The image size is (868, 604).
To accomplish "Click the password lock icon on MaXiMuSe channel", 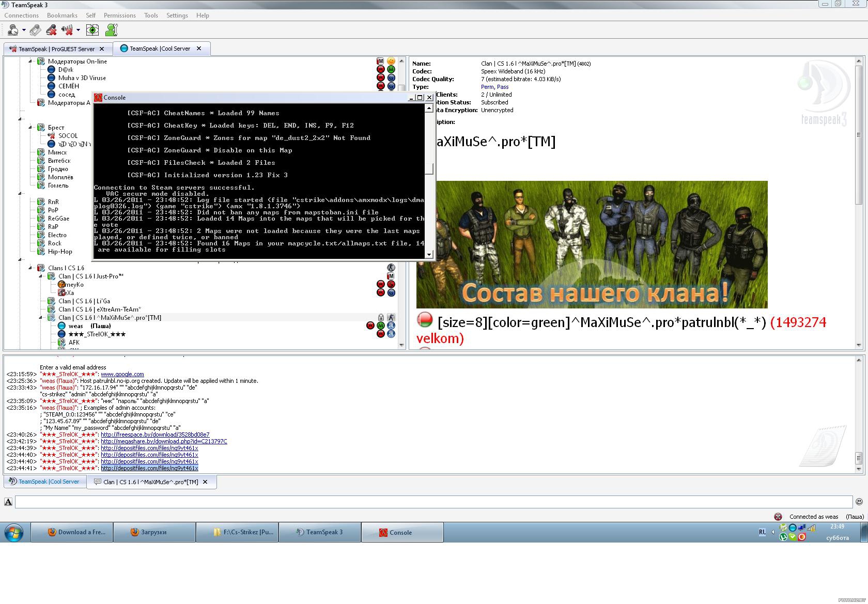I will pos(381,318).
